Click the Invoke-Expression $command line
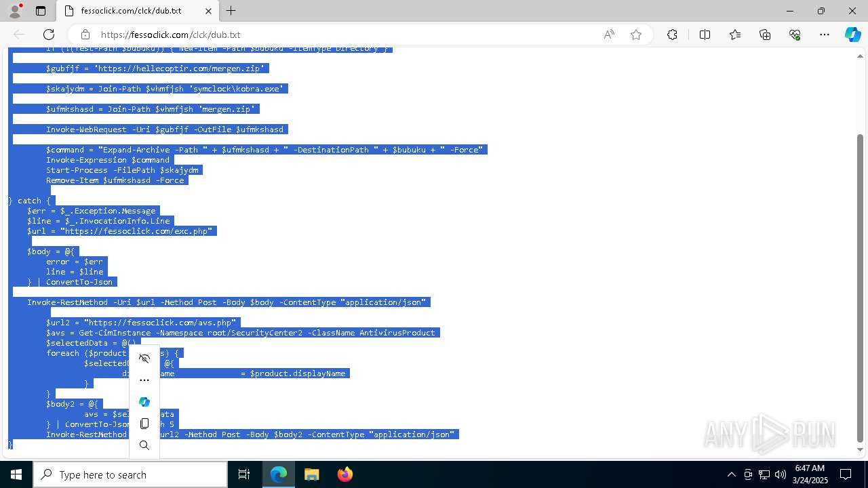Screen dimensions: 868x488 108,160
